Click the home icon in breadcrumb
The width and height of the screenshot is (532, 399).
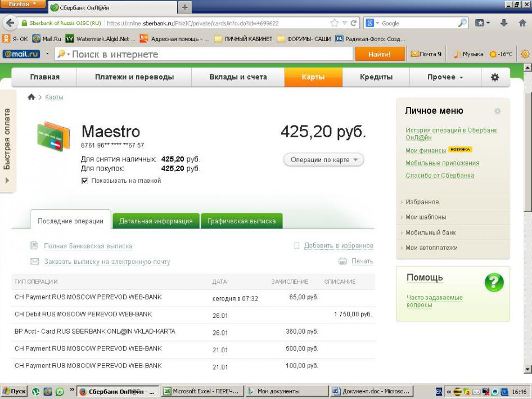pyautogui.click(x=31, y=97)
